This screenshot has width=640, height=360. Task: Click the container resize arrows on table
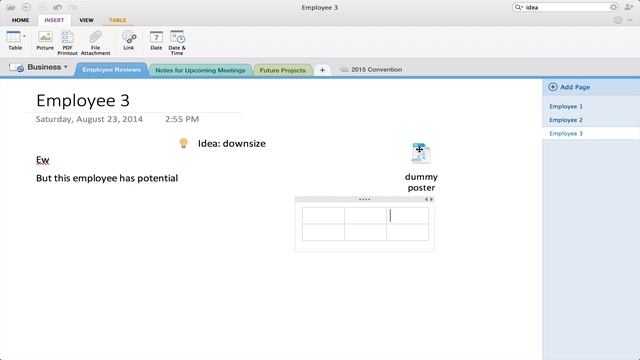coord(429,200)
